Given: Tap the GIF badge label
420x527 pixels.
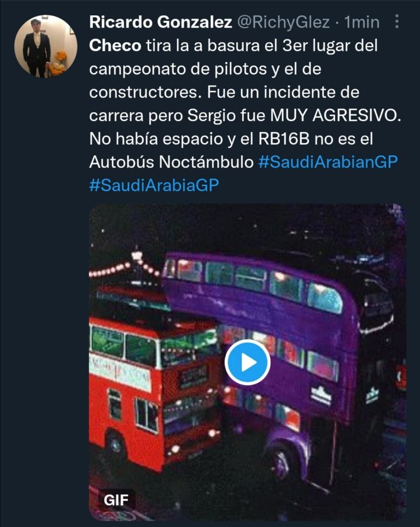Looking at the screenshot, I should 116,500.
